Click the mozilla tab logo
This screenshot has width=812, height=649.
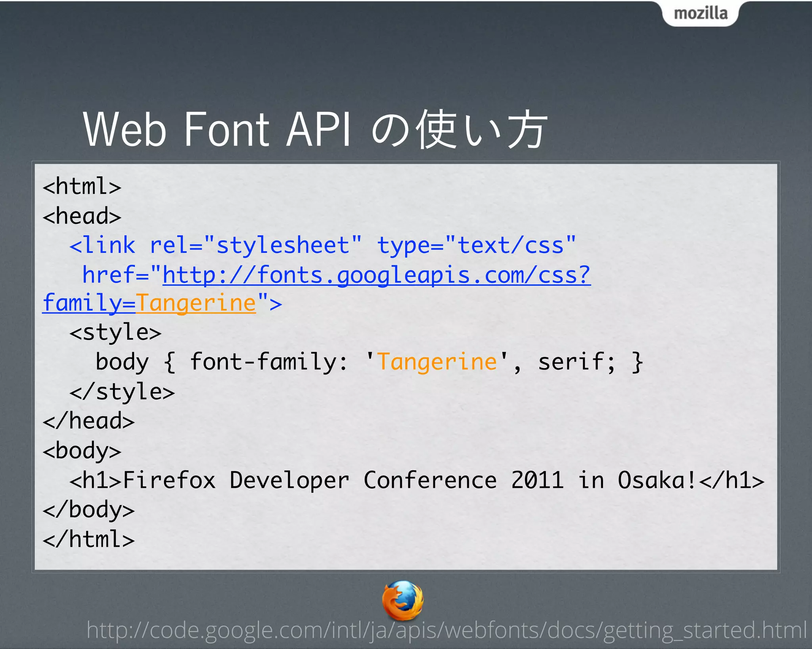pos(701,13)
